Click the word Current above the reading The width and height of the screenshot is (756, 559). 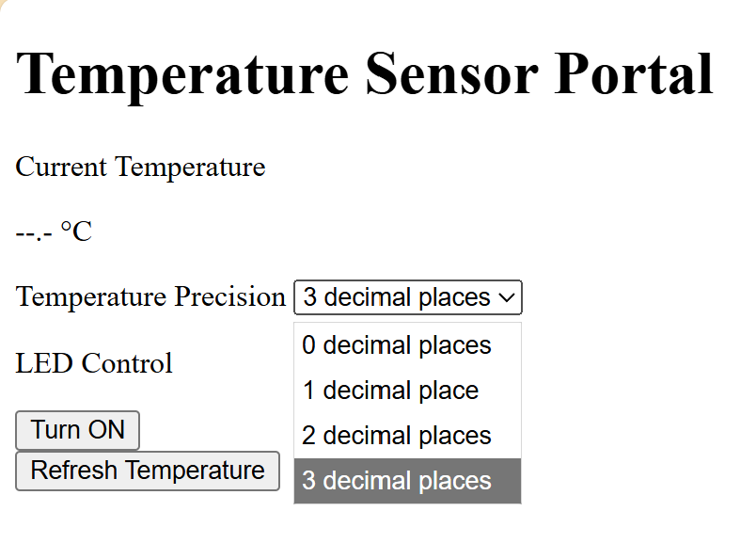[62, 168]
